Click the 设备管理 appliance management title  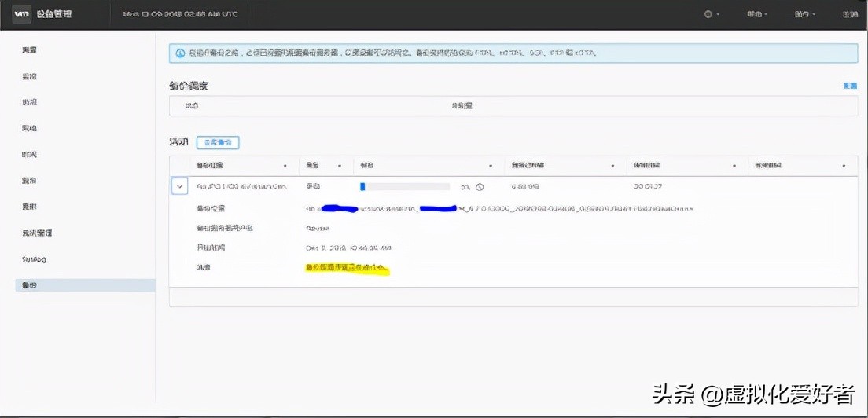54,14
